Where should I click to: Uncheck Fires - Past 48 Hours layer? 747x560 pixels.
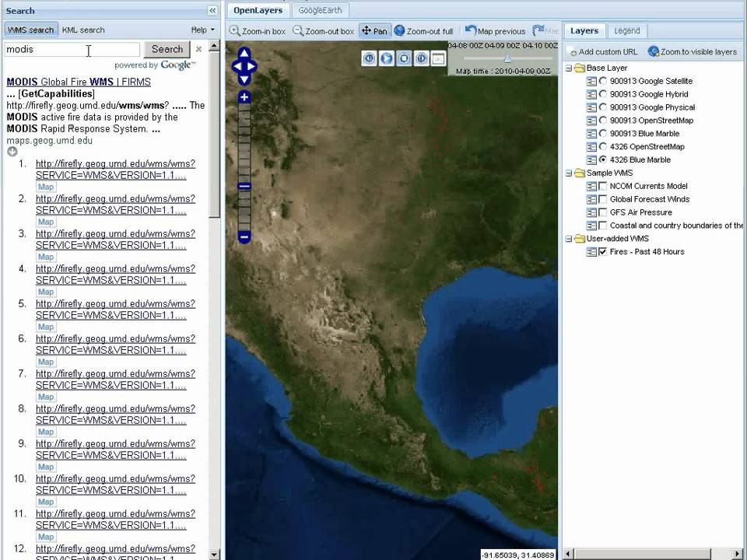point(602,251)
